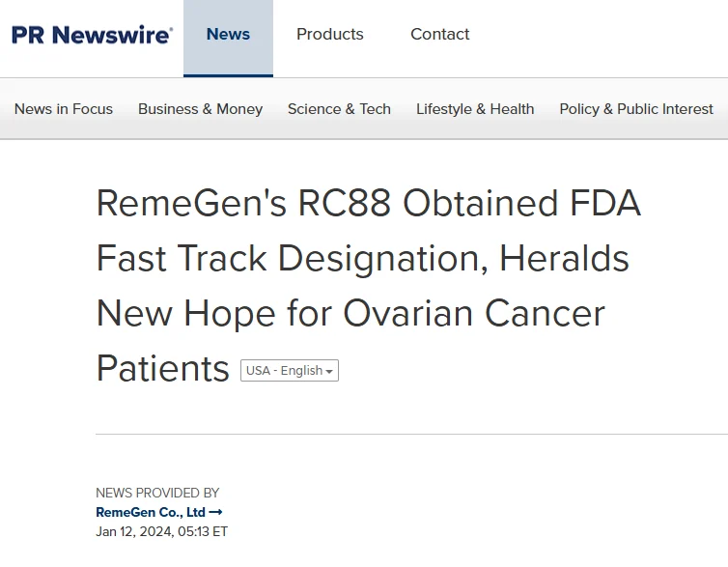Open the Business & Money menu
Screen dimensions: 728x567
(x=200, y=109)
